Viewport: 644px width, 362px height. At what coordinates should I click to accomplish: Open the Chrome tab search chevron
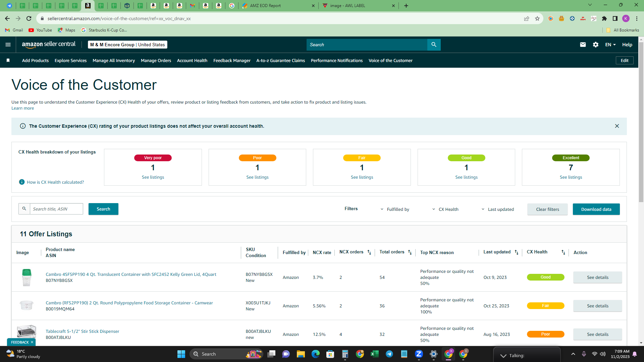pos(590,5)
